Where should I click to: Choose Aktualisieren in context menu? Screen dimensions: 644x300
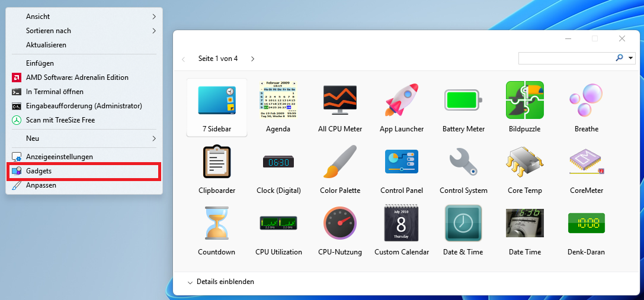pyautogui.click(x=84, y=45)
